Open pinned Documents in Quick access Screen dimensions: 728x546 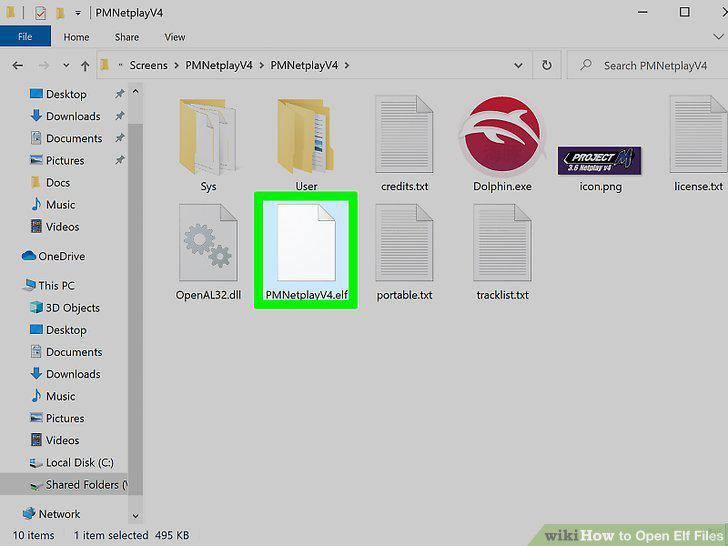[x=74, y=138]
